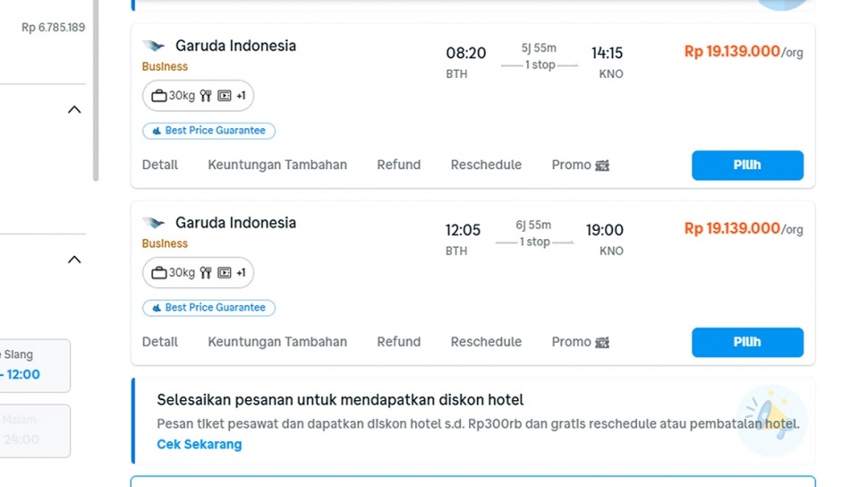Screen dimensions: 868x487
Task: Click promo ticket icon on 12:05 flight
Action: click(x=602, y=343)
